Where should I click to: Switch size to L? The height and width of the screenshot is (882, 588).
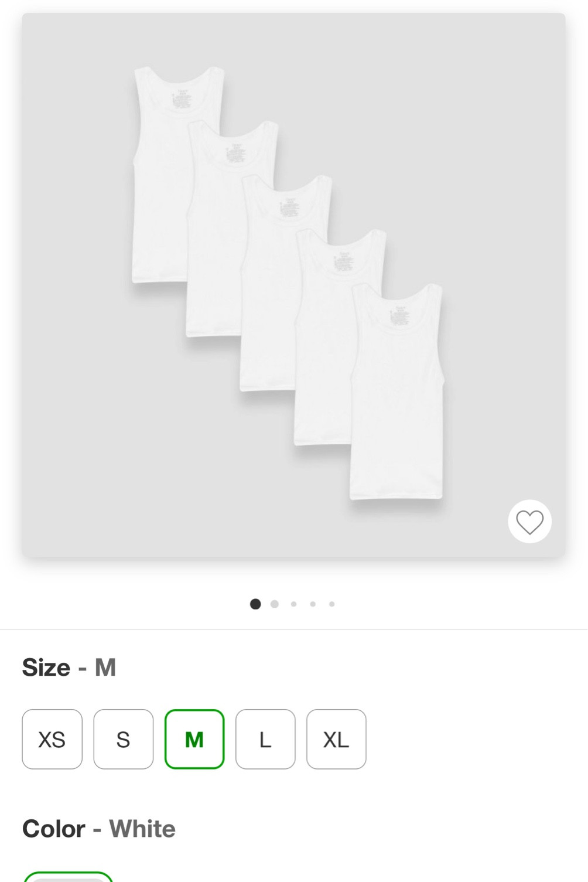coord(265,739)
